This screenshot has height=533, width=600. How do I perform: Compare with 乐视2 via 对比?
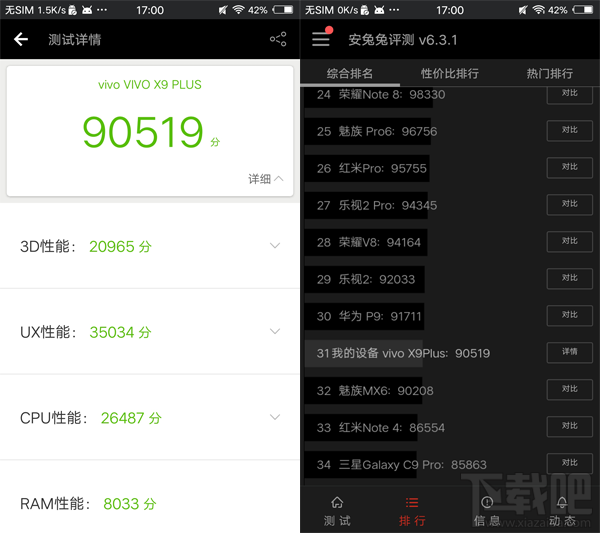click(569, 279)
